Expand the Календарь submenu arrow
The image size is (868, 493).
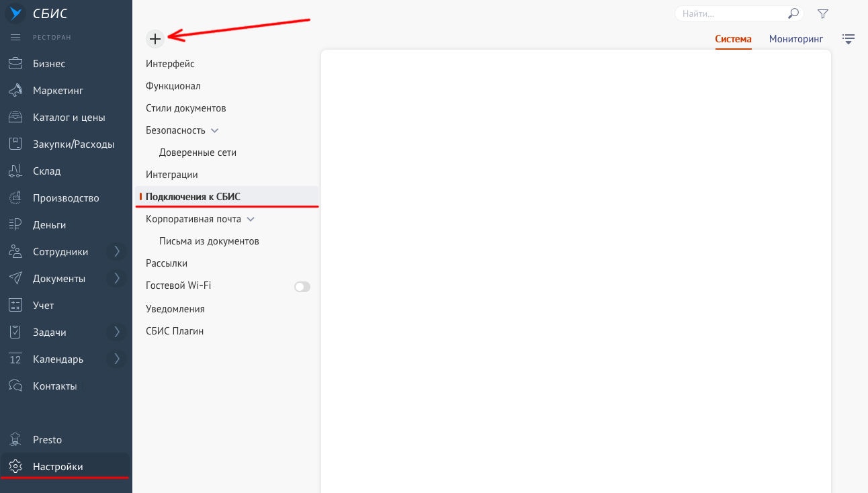pyautogui.click(x=117, y=359)
